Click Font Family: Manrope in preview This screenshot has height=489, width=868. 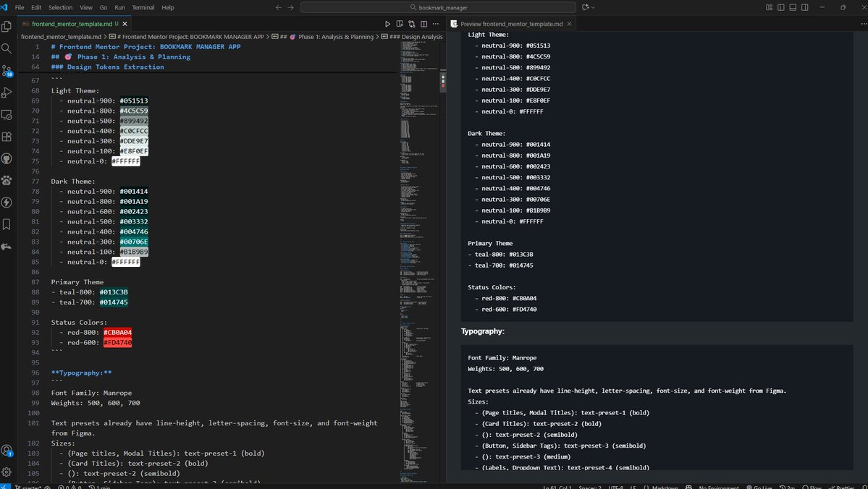coord(502,358)
